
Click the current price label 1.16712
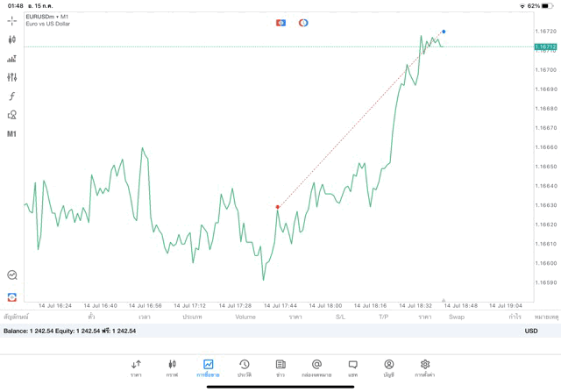545,46
